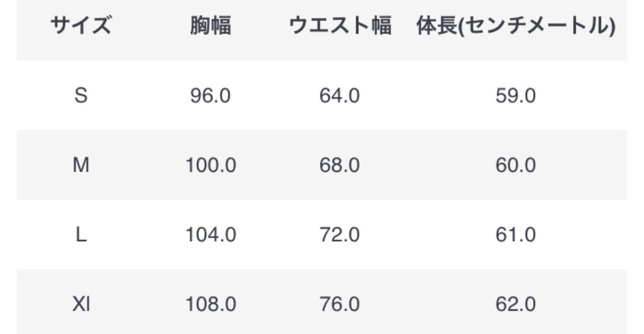The image size is (644, 334).
Task: Select the 100.0 chest width cell
Action: (211, 165)
